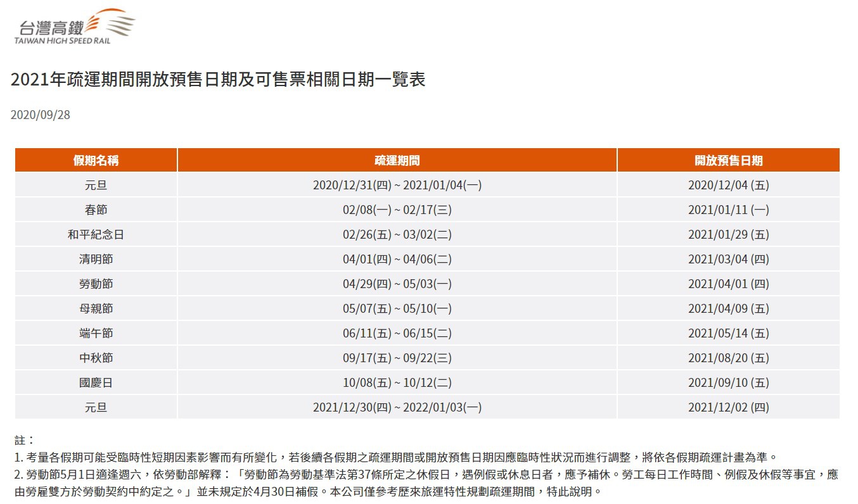Select the 清明節 holiday name cell
Image resolution: width=858 pixels, height=504 pixels.
pyautogui.click(x=96, y=259)
